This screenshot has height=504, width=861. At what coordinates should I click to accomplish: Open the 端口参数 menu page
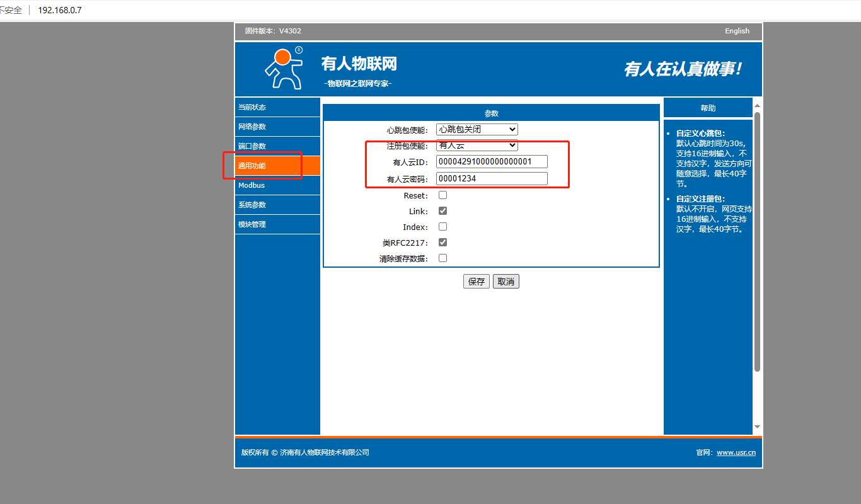[x=277, y=146]
